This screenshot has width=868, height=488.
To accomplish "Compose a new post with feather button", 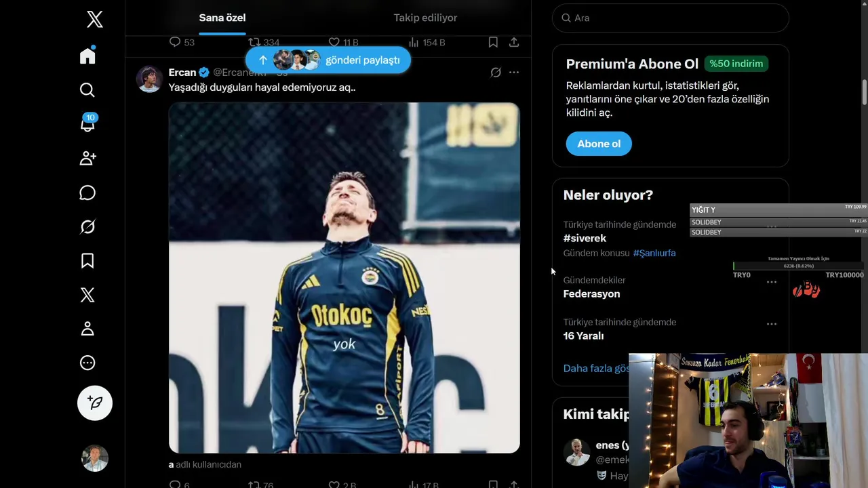I will 95,403.
